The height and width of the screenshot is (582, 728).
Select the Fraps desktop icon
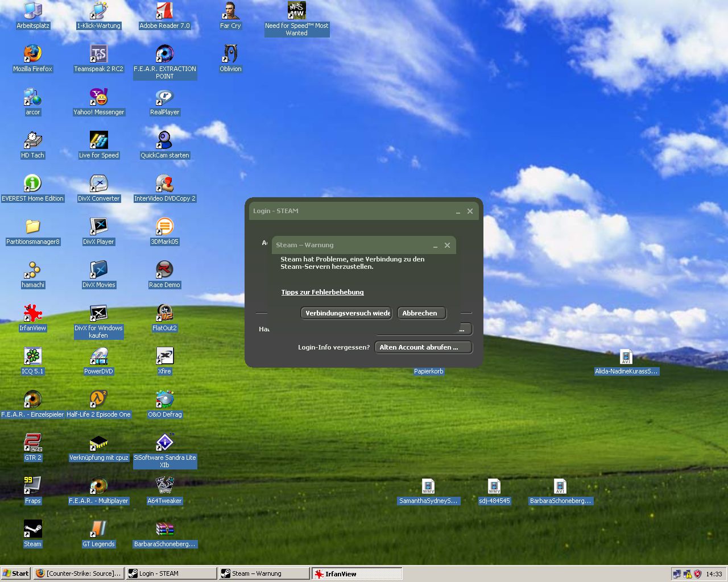coord(32,491)
